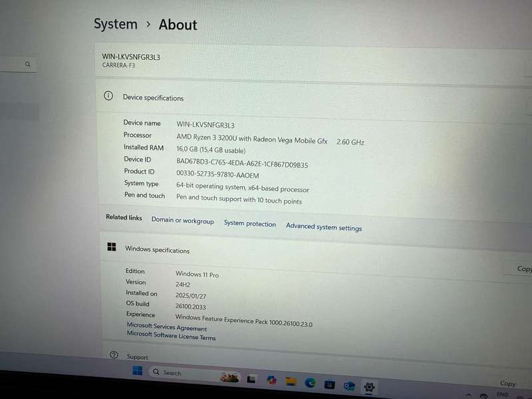Click the Windows specifications logo icon

point(112,247)
